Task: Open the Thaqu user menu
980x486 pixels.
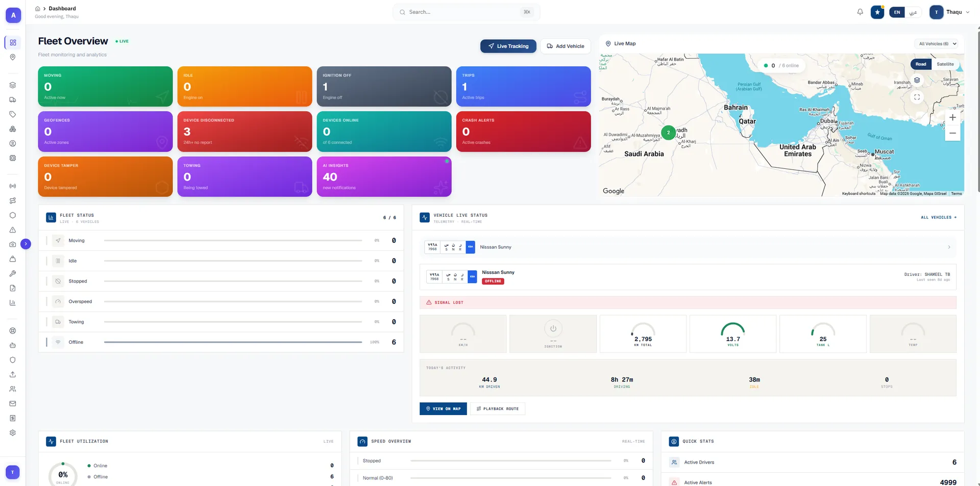Action: [x=950, y=12]
